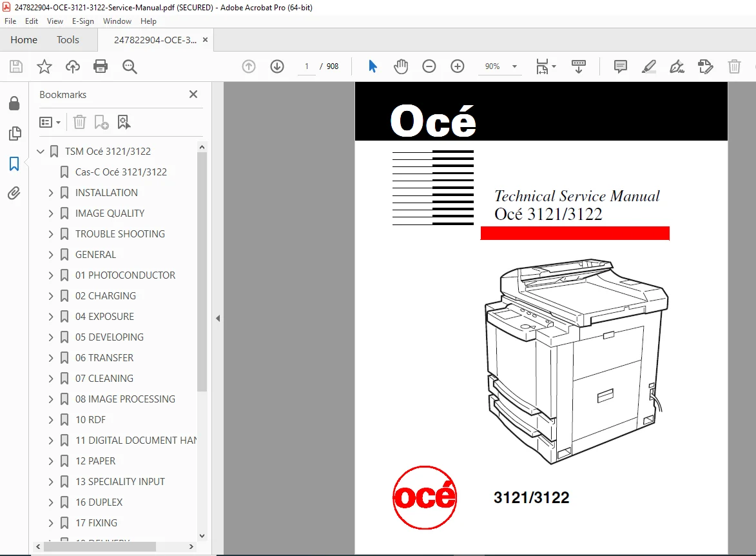Open the Find text search tool

(x=130, y=66)
